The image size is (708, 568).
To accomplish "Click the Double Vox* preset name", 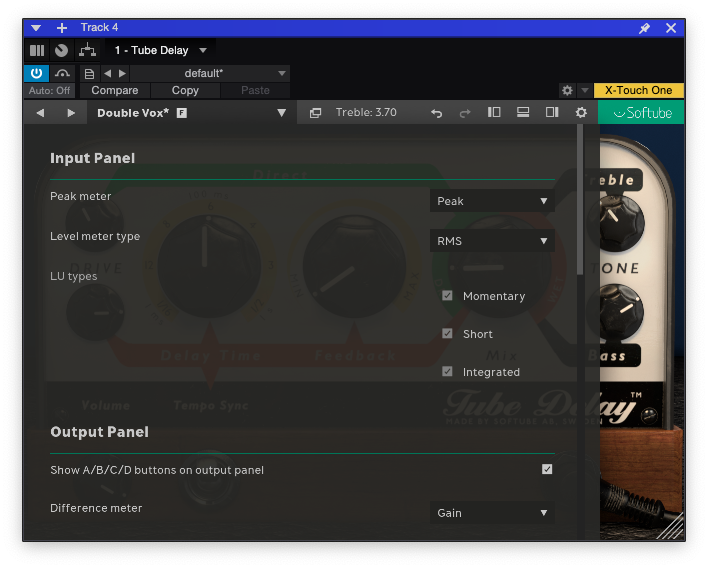I will [x=133, y=113].
